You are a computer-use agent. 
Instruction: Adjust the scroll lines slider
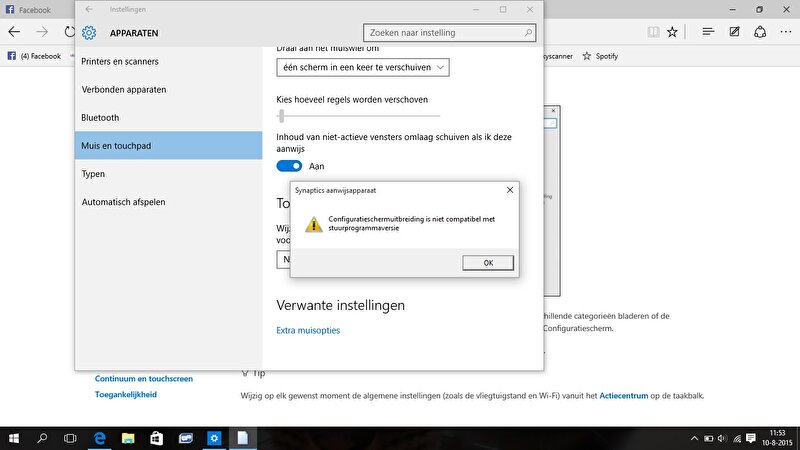[x=282, y=115]
